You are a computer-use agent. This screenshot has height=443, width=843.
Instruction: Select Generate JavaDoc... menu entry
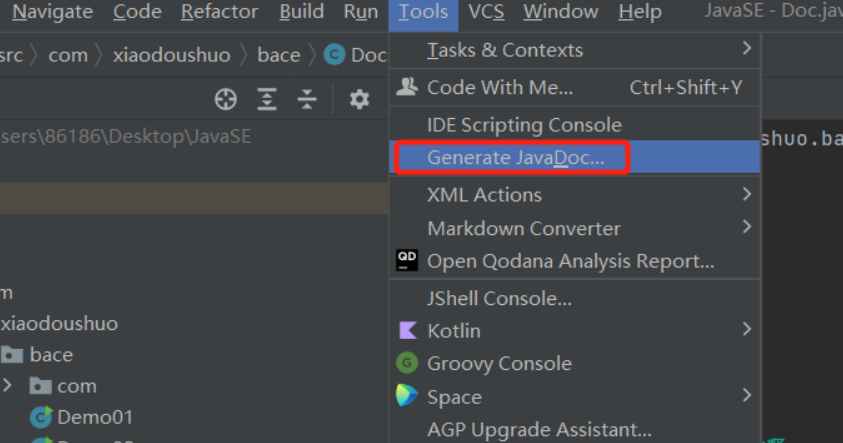515,158
